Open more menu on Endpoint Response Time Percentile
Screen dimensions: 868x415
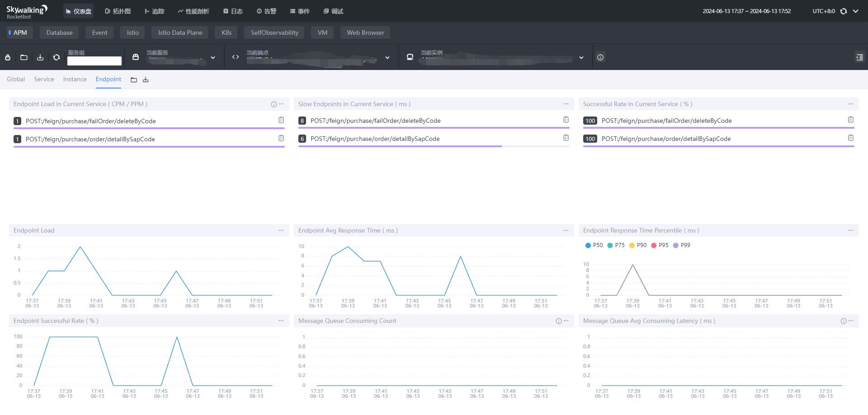point(851,230)
